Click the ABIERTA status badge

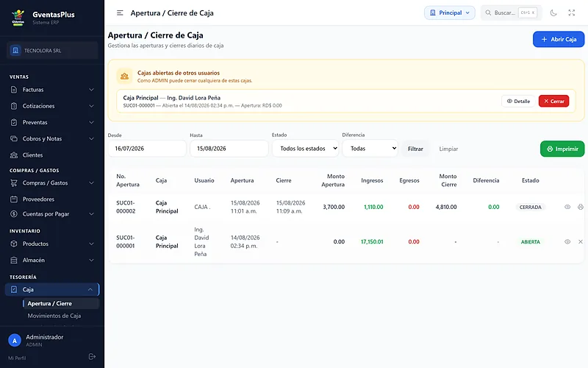click(530, 242)
